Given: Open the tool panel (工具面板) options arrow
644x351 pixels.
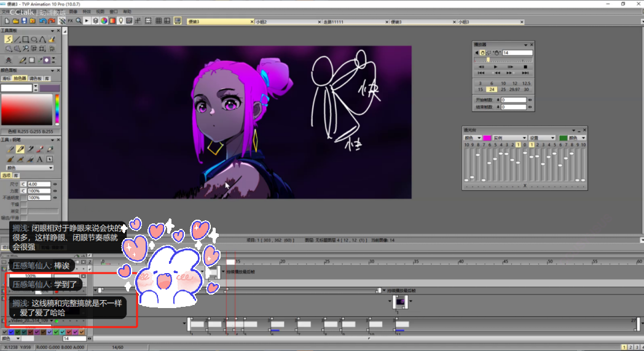Looking at the screenshot, I should pyautogui.click(x=52, y=31).
